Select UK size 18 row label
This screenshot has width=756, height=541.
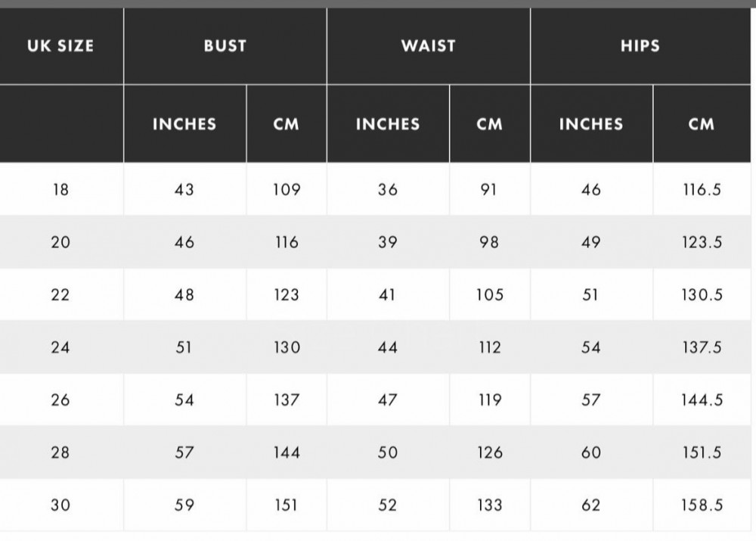tap(60, 189)
